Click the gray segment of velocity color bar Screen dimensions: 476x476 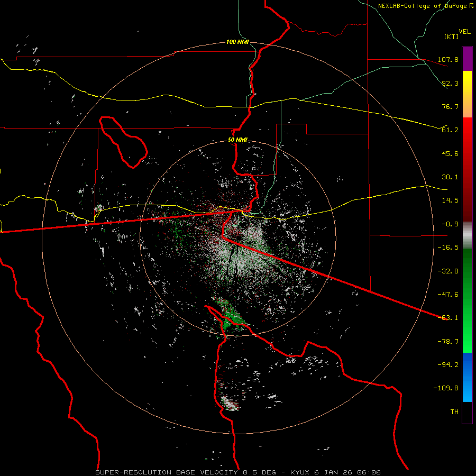coord(467,235)
